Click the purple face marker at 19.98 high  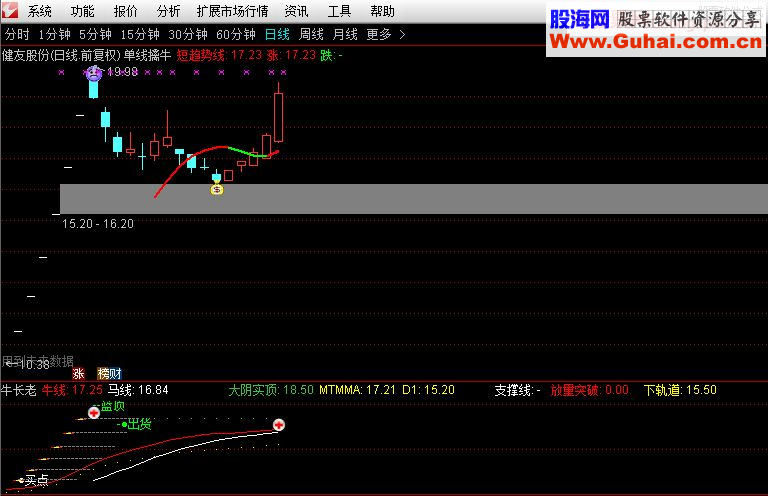pos(94,73)
